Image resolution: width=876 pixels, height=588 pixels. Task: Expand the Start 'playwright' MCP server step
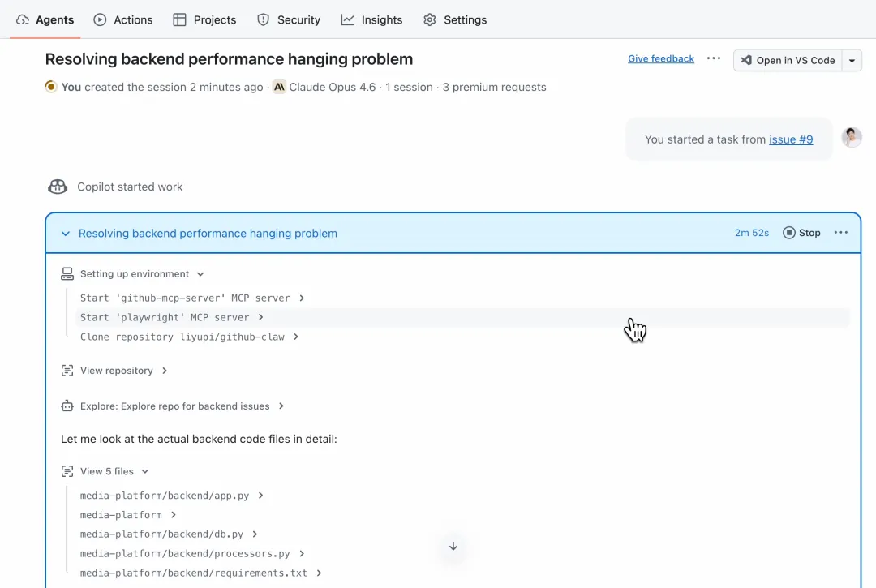click(x=261, y=317)
